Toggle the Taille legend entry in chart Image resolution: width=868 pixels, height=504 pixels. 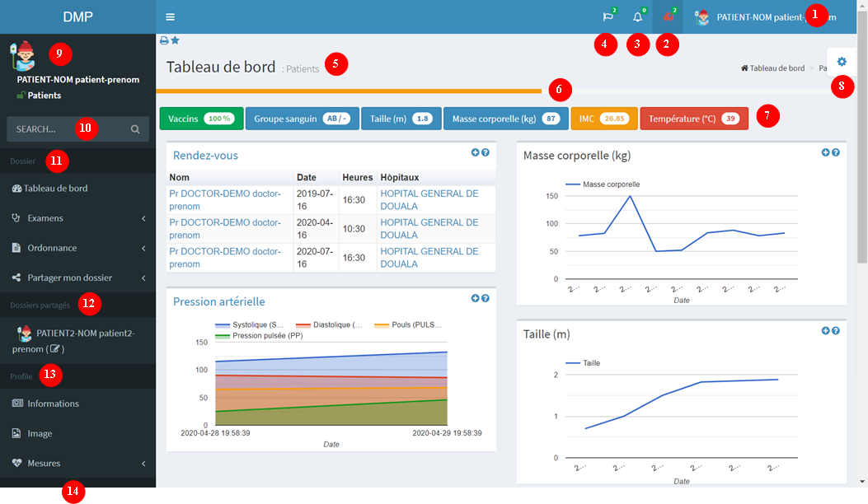[582, 363]
